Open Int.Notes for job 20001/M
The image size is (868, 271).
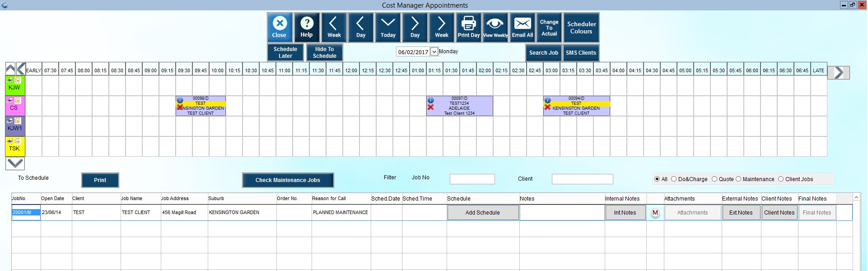click(x=625, y=213)
